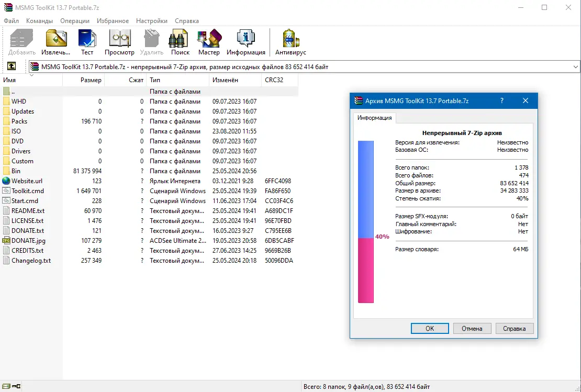581x392 pixels.
Task: Click the date 23.08.2020 11:55
Action: point(234,131)
